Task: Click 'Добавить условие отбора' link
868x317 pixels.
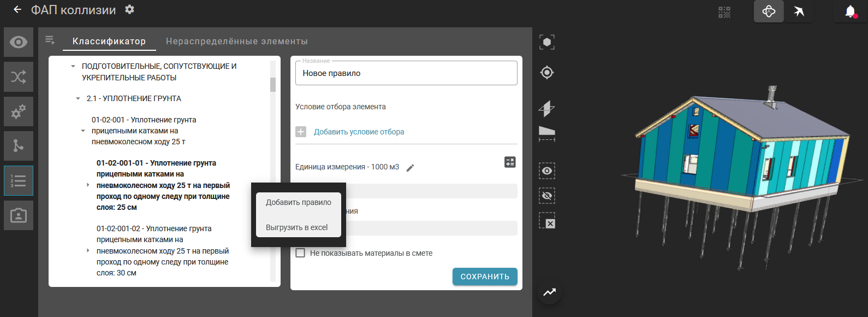Action: tap(359, 132)
